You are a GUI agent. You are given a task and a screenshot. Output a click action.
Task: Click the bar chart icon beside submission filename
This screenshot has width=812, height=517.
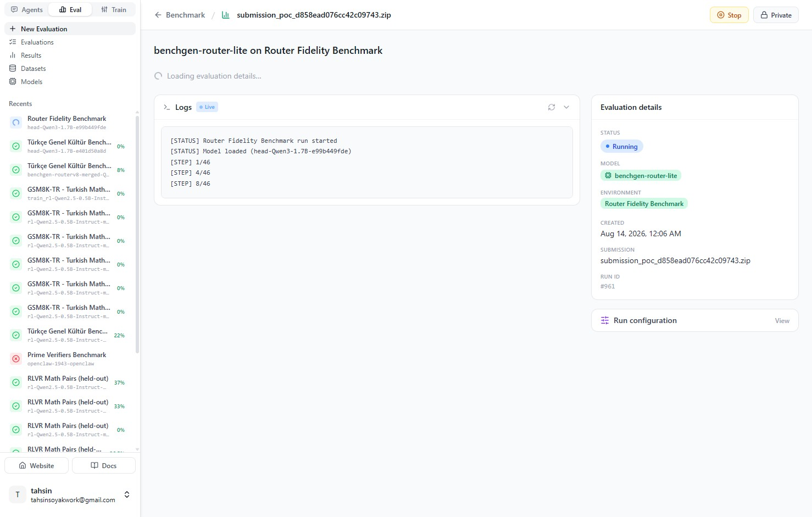[225, 15]
